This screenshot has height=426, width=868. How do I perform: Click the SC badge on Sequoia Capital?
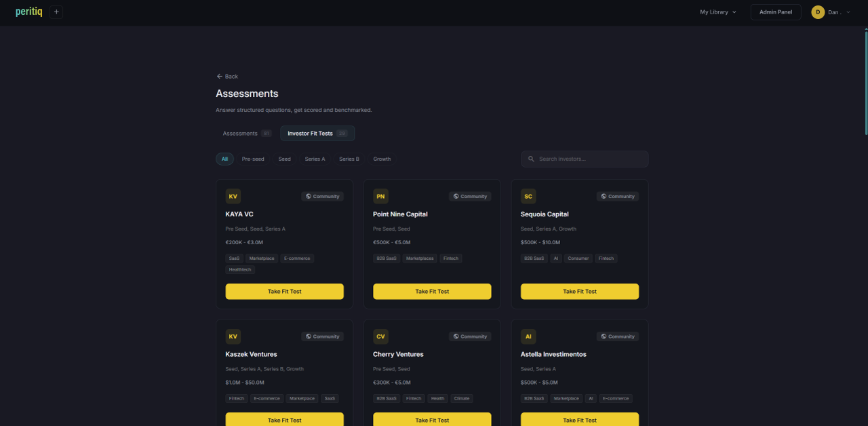[528, 197]
